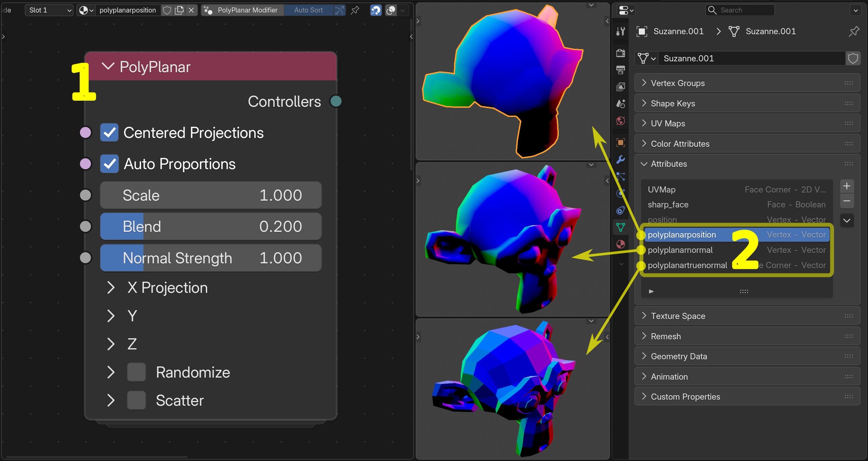Enable the Scatter checkbox

[136, 400]
